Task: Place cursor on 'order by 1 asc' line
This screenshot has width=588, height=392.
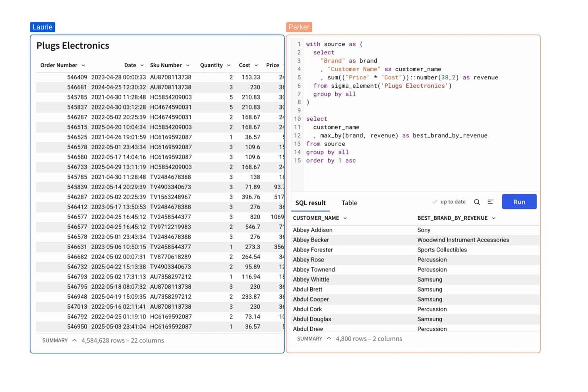Action: [x=331, y=160]
